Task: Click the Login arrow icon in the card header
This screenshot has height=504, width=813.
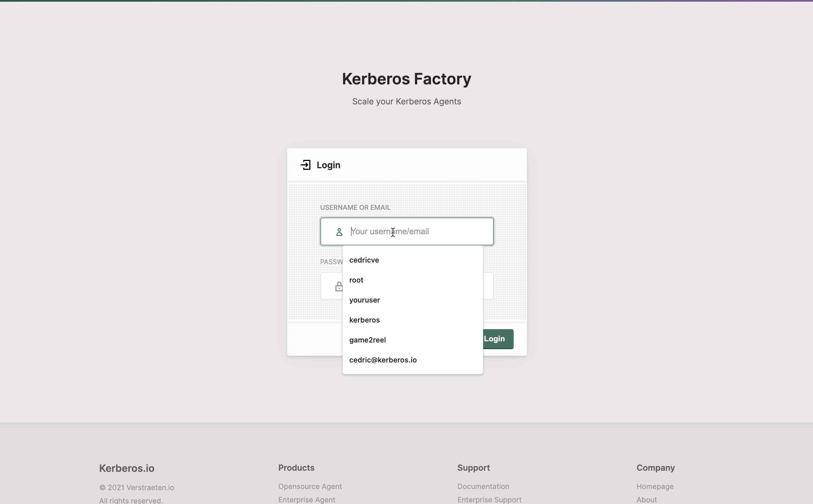Action: (305, 165)
